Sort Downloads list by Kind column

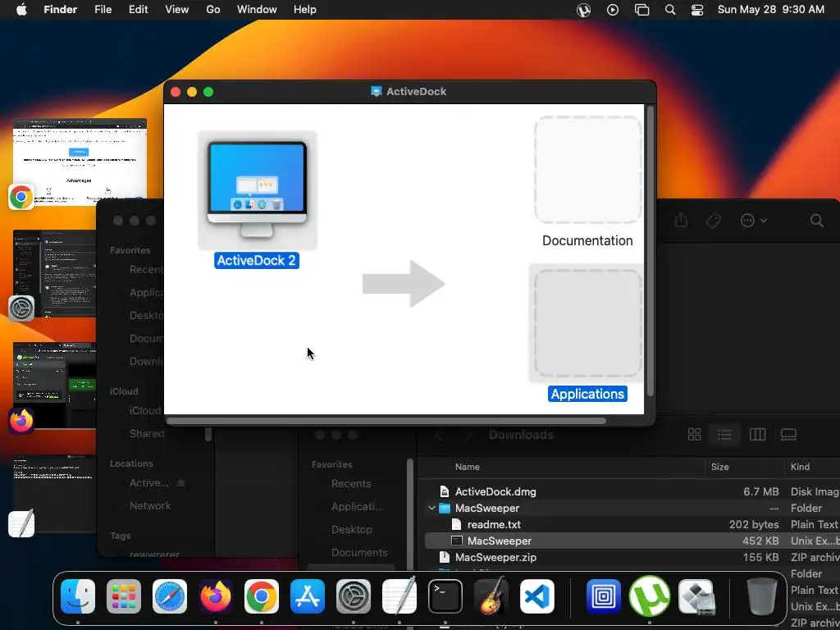[800, 467]
